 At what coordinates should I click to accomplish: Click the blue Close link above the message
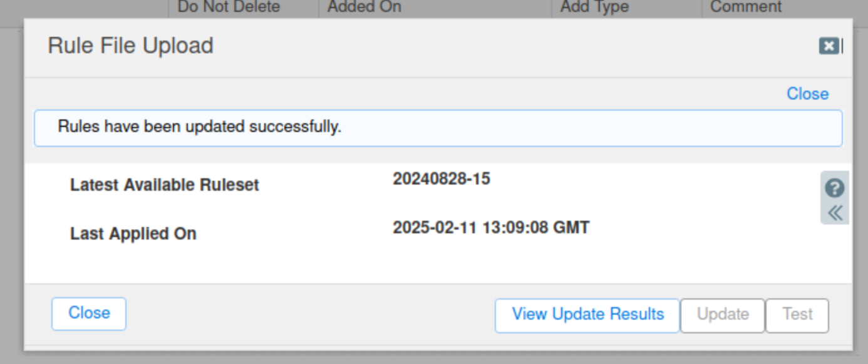pos(807,94)
